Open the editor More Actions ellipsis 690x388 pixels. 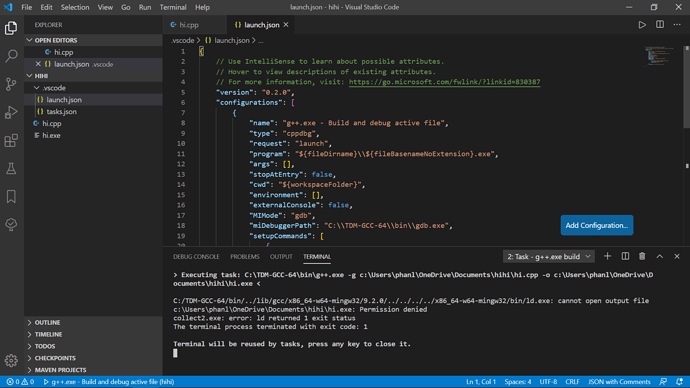(x=677, y=25)
